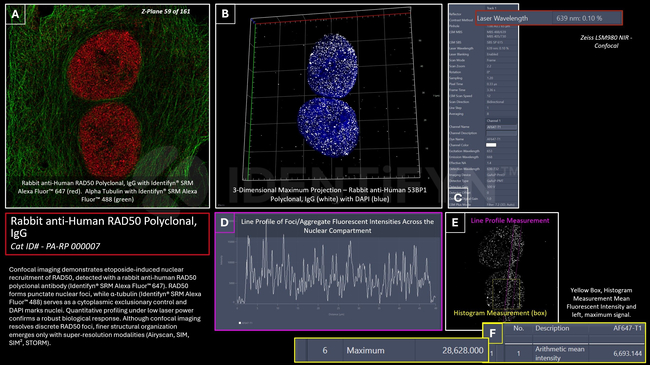Click the chart legend entry under the plot
The width and height of the screenshot is (650, 365).
click(245, 323)
